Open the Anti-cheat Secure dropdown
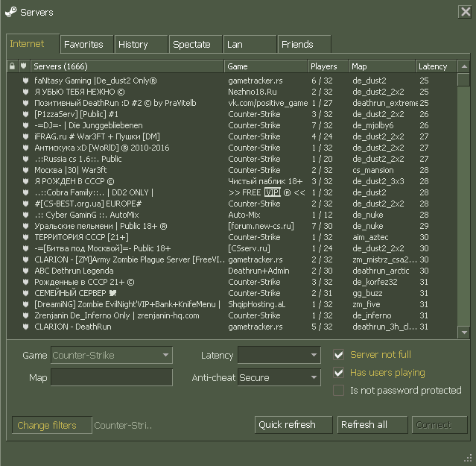 coord(279,377)
